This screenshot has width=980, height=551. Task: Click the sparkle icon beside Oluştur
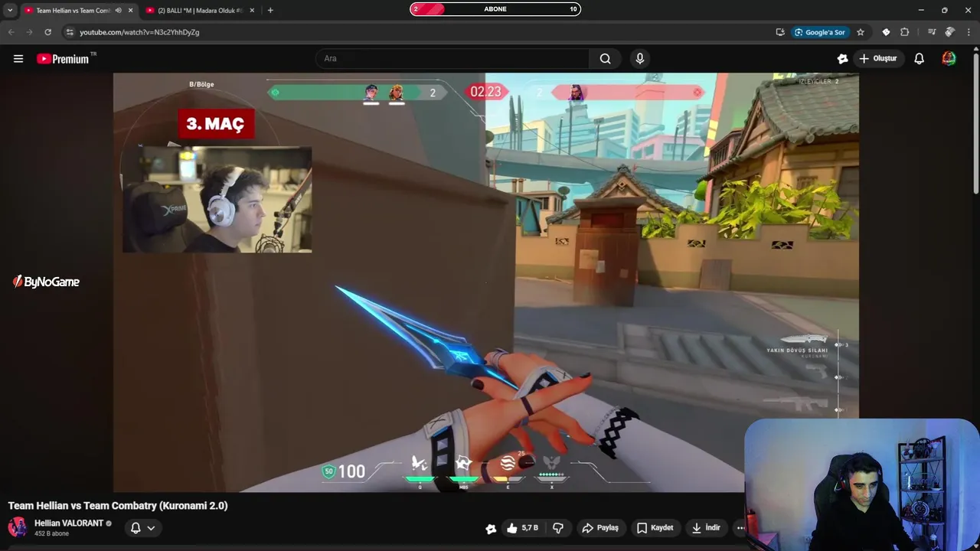(842, 59)
